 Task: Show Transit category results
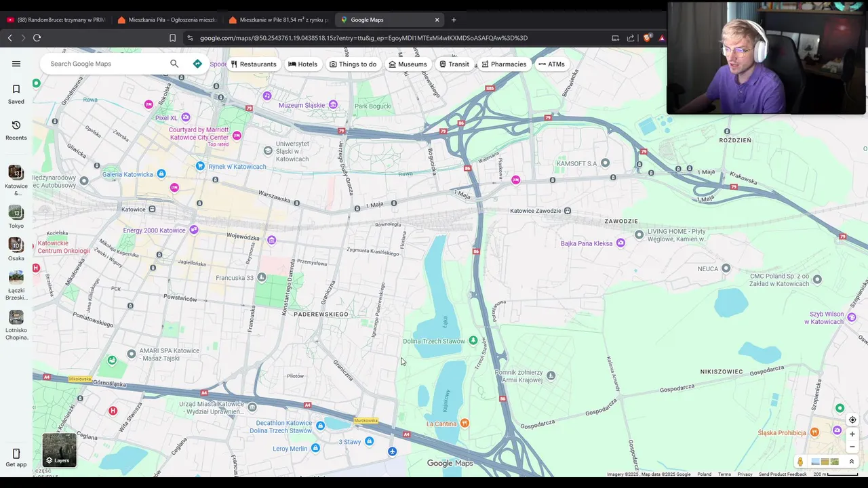click(x=454, y=64)
